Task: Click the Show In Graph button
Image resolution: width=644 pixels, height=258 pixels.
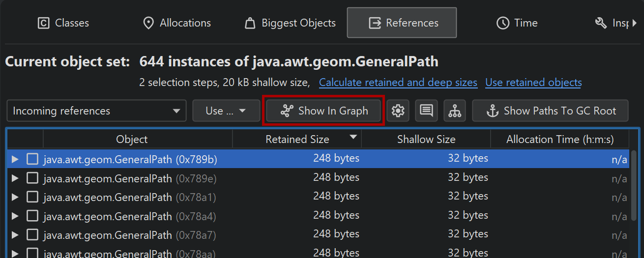Action: [324, 111]
